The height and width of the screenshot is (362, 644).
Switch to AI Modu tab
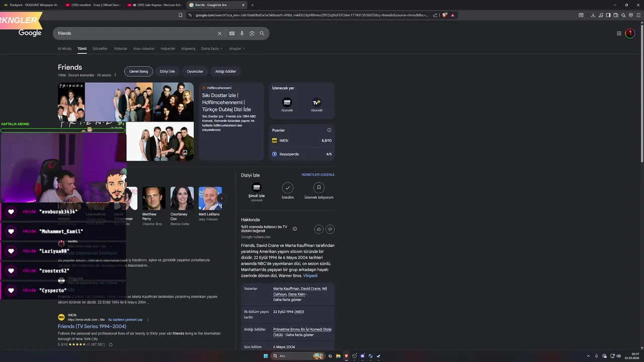tap(64, 49)
